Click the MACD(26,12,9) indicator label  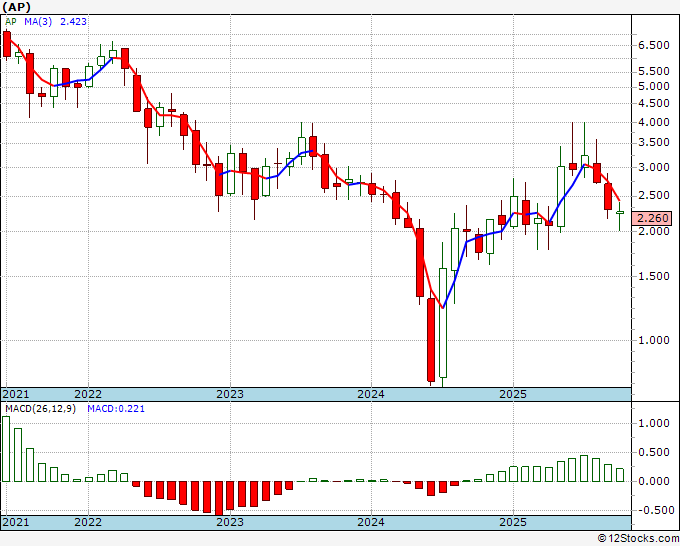click(41, 409)
